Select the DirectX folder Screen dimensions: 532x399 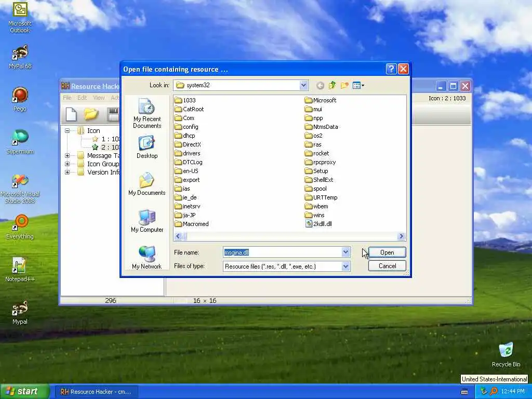pyautogui.click(x=188, y=144)
